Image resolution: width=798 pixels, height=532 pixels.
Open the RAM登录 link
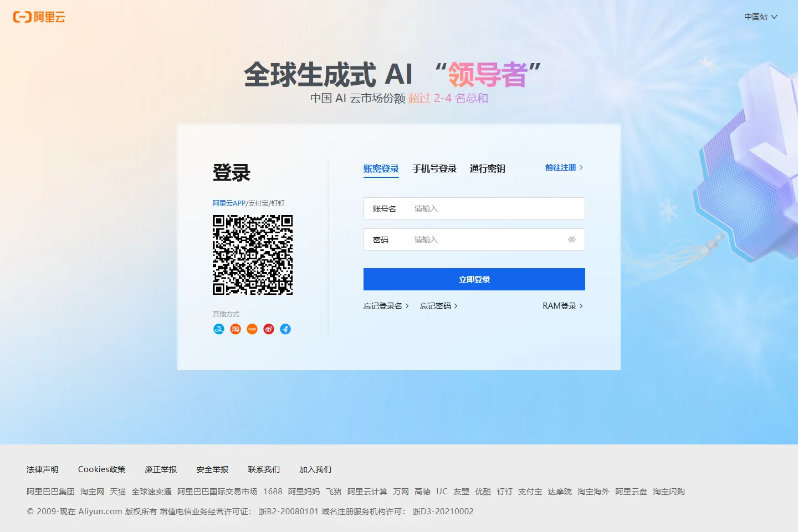click(563, 306)
